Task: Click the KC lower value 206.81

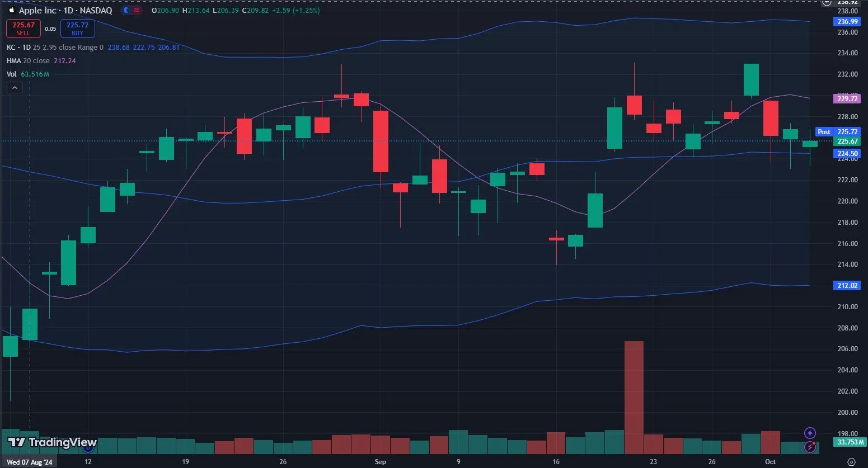Action: coord(168,48)
